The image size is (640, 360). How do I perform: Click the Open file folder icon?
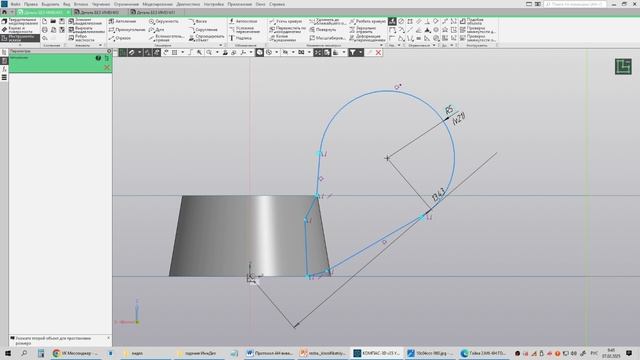pyautogui.click(x=53, y=21)
